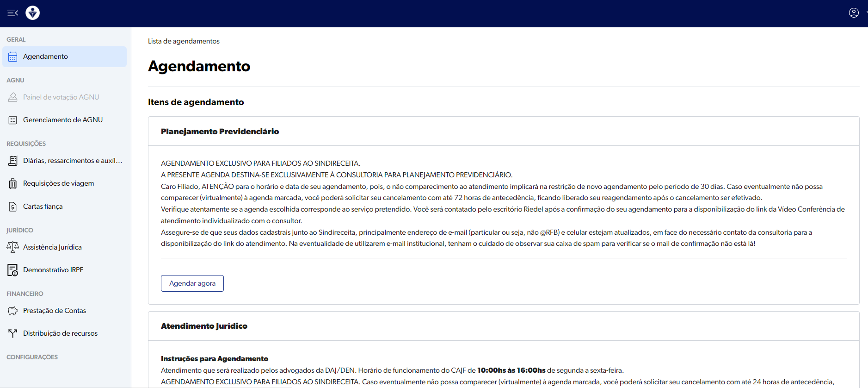
Task: Click the Cartas fiança document icon
Action: (13, 207)
